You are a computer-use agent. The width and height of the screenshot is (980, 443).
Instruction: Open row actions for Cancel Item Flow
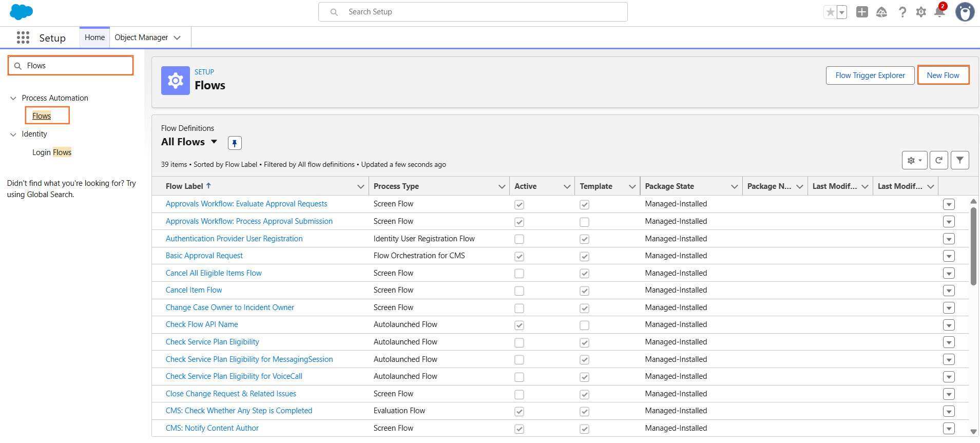[949, 291]
